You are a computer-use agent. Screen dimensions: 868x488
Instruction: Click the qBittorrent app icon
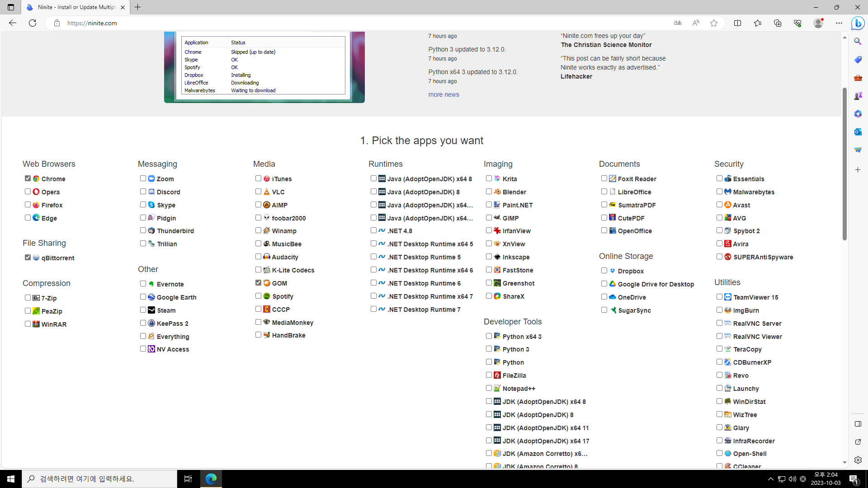(36, 258)
